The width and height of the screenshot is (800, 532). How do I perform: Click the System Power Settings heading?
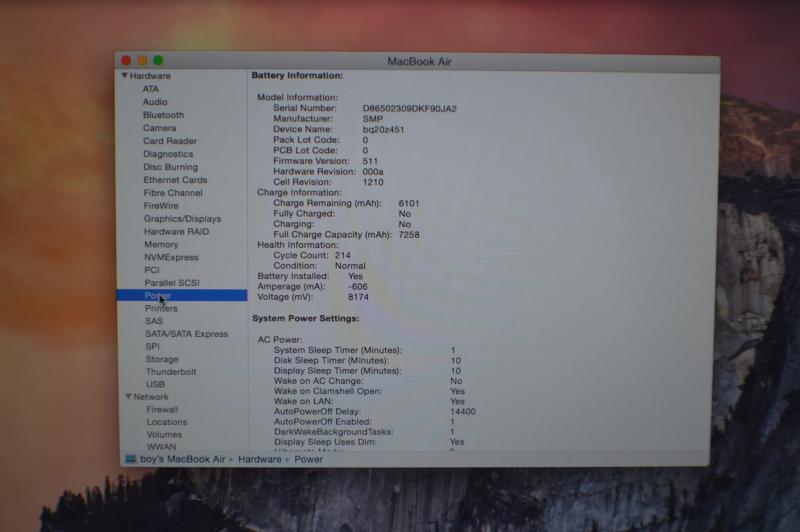pyautogui.click(x=306, y=318)
